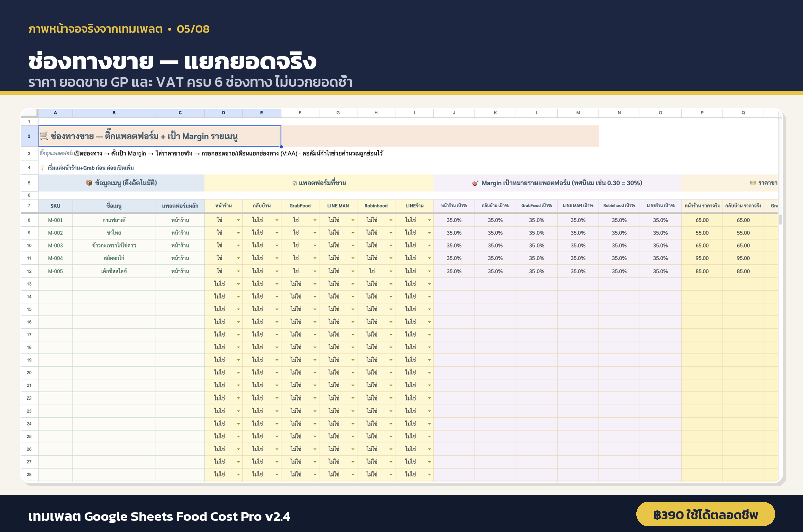Screen dimensions: 803x532
Task: Click the checkbox icon beside แพลตฟอร์มที่ขาย header
Action: coord(295,183)
